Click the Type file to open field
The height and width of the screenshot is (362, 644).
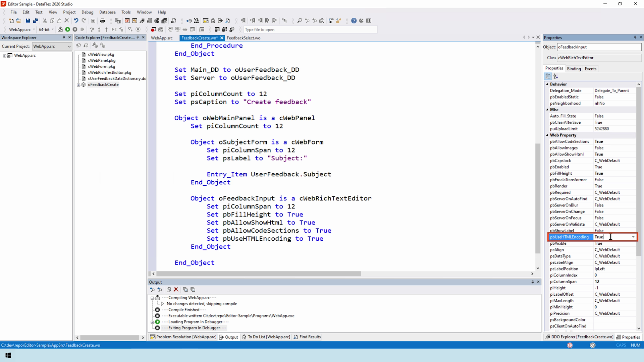click(x=310, y=29)
